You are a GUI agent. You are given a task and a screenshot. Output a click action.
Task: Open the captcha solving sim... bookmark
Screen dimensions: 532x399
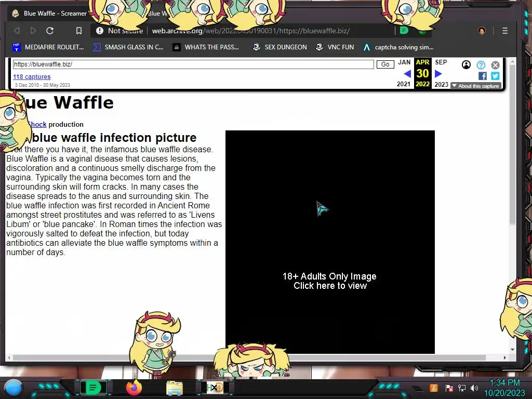pos(398,47)
